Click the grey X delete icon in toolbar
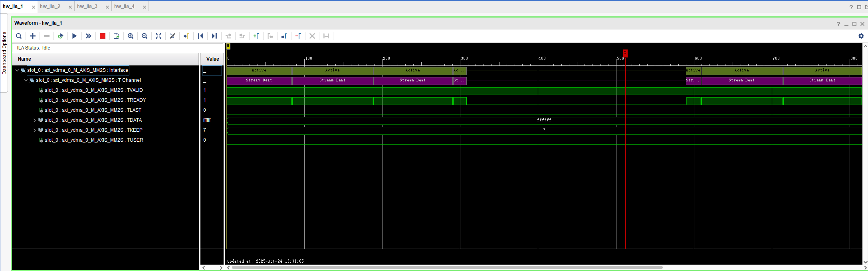 (312, 36)
